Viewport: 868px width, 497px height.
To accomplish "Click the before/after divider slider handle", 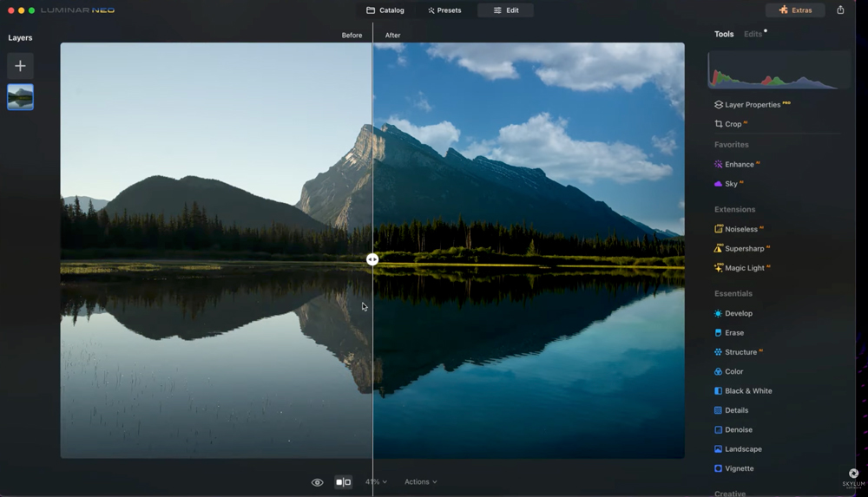I will click(x=372, y=259).
